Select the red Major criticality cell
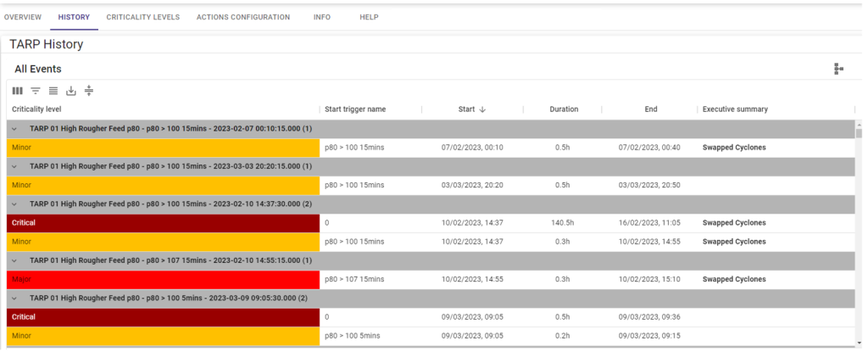Screen dimensions: 868x352 (x=163, y=279)
